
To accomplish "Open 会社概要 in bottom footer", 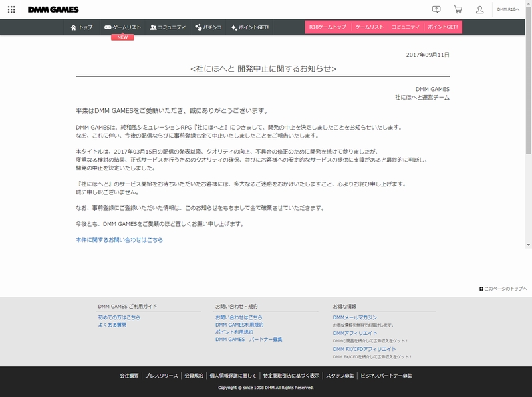I will click(x=129, y=376).
